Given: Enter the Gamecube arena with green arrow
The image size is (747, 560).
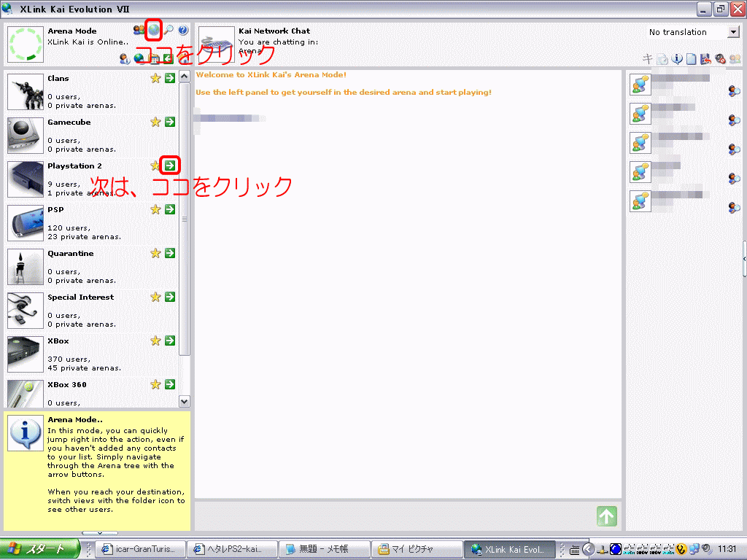Looking at the screenshot, I should pos(170,122).
